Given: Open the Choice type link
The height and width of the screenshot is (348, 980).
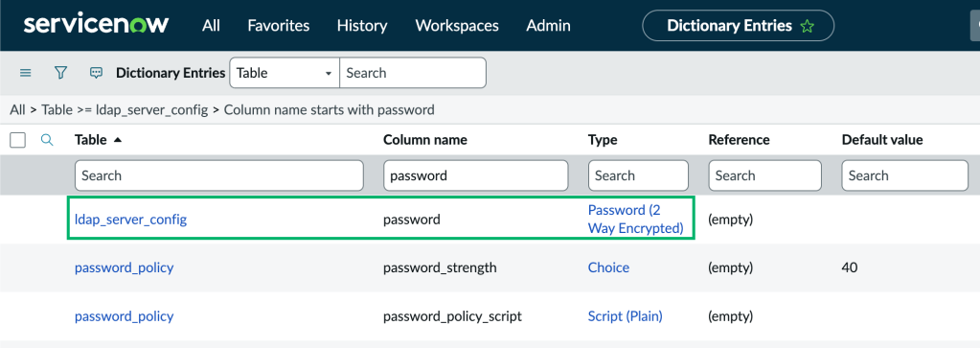Looking at the screenshot, I should click(608, 267).
